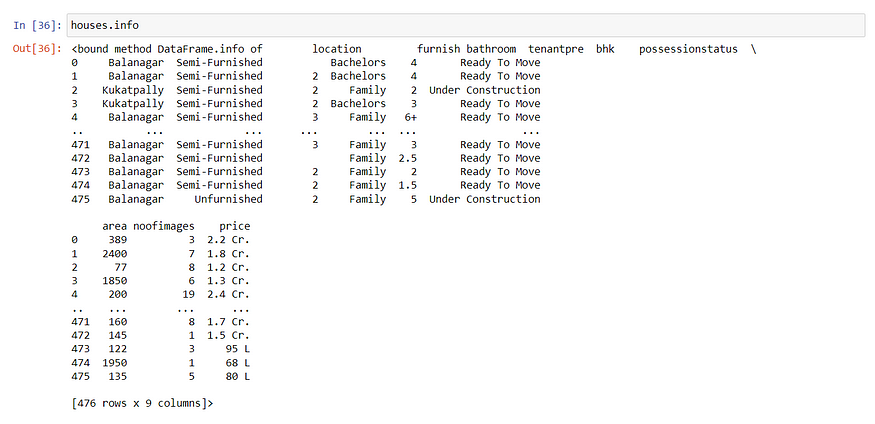Click the 'furnish' column header

pyautogui.click(x=439, y=49)
